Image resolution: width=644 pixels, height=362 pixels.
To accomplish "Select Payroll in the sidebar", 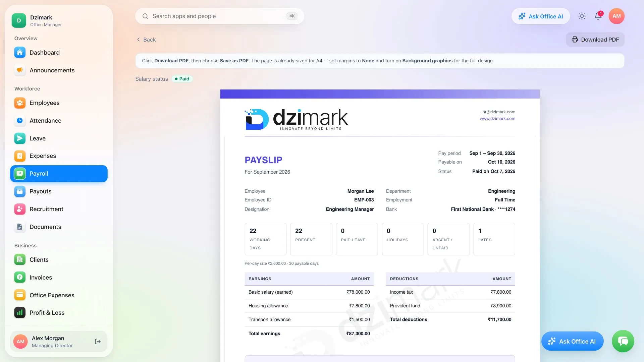I will (x=59, y=174).
